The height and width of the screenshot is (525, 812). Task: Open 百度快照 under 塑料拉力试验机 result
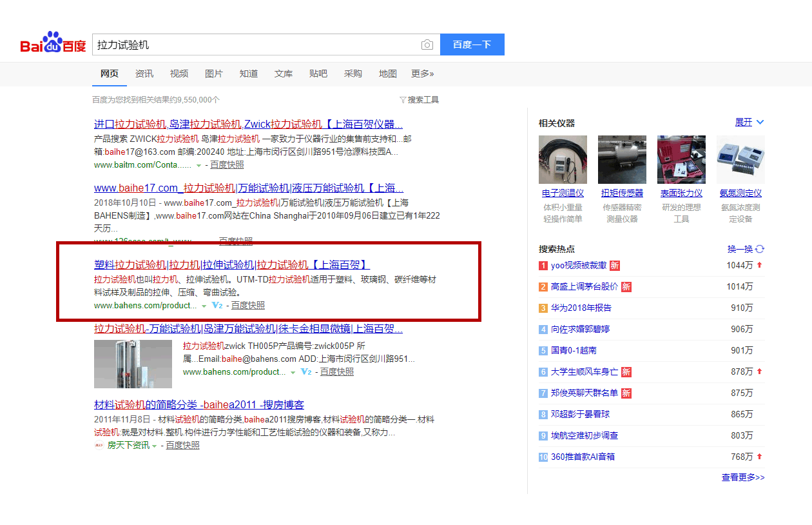click(x=248, y=305)
